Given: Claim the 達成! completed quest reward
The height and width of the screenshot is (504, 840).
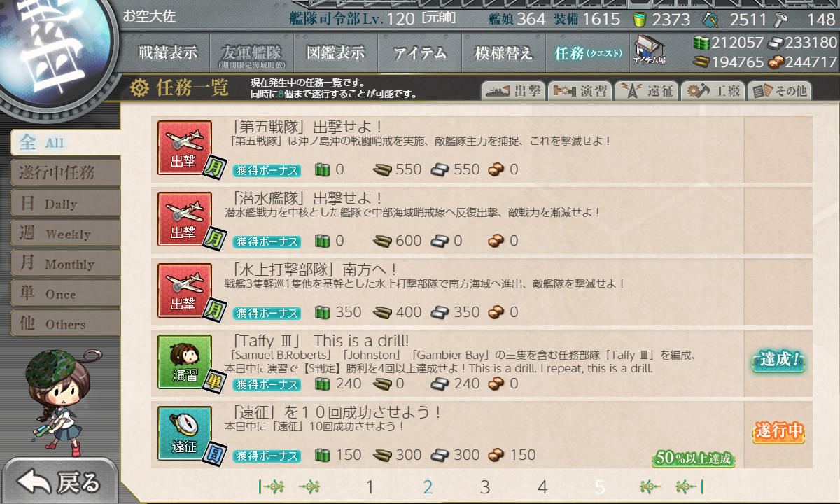Looking at the screenshot, I should click(778, 361).
